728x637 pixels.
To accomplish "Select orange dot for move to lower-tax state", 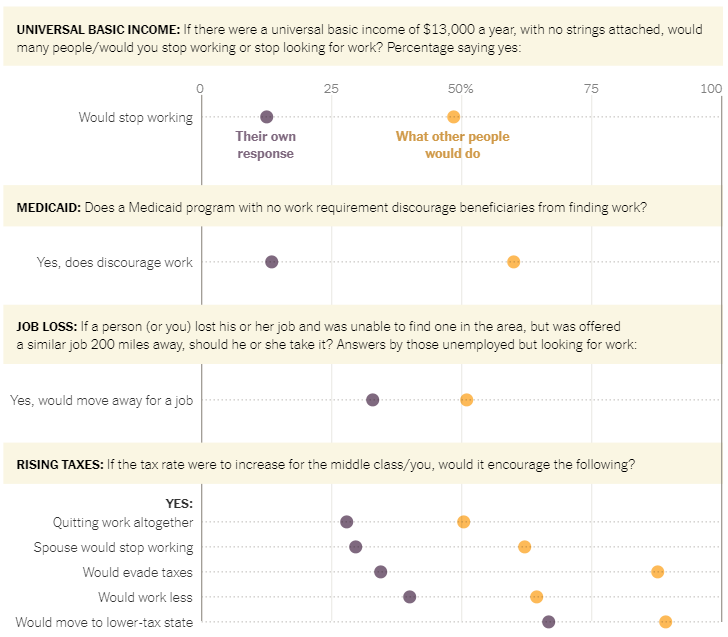I will point(665,622).
